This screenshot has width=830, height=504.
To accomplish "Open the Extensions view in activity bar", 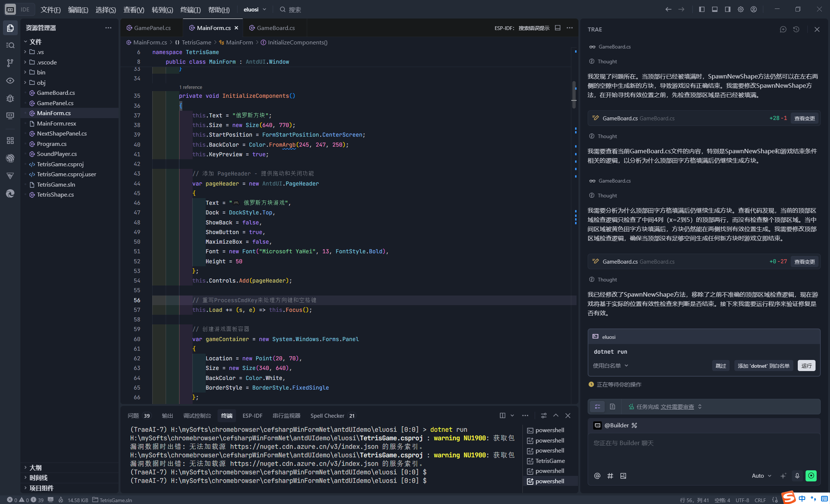I will [10, 140].
